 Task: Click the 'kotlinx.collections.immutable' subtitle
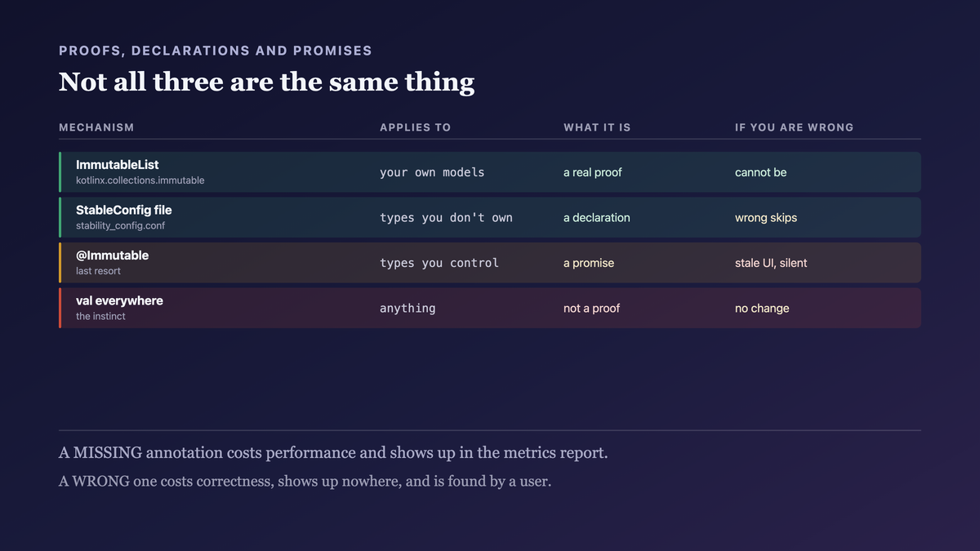coord(140,180)
